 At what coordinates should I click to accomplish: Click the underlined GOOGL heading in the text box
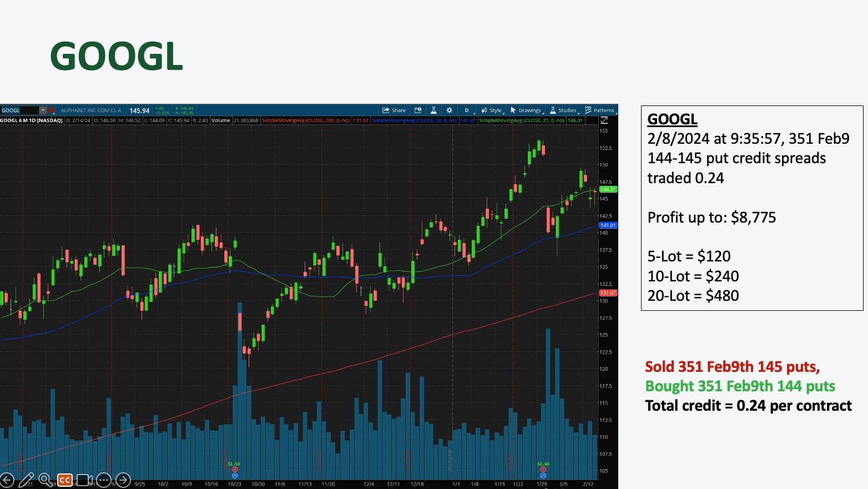[673, 119]
